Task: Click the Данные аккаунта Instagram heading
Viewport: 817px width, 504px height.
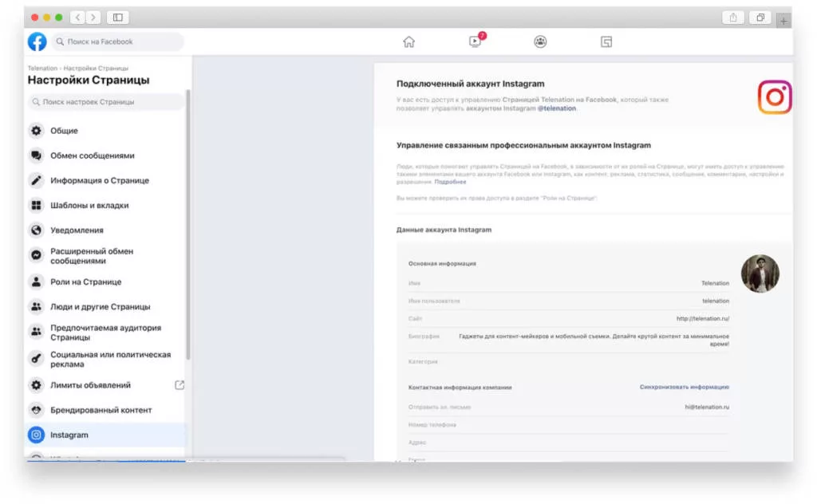Action: 444,230
